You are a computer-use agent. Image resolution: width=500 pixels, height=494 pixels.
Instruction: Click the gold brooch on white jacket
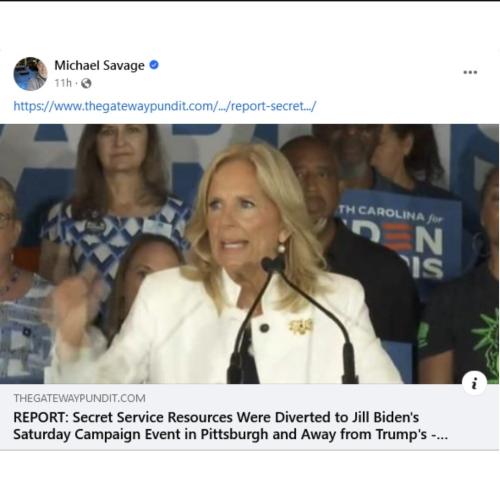[x=301, y=326]
